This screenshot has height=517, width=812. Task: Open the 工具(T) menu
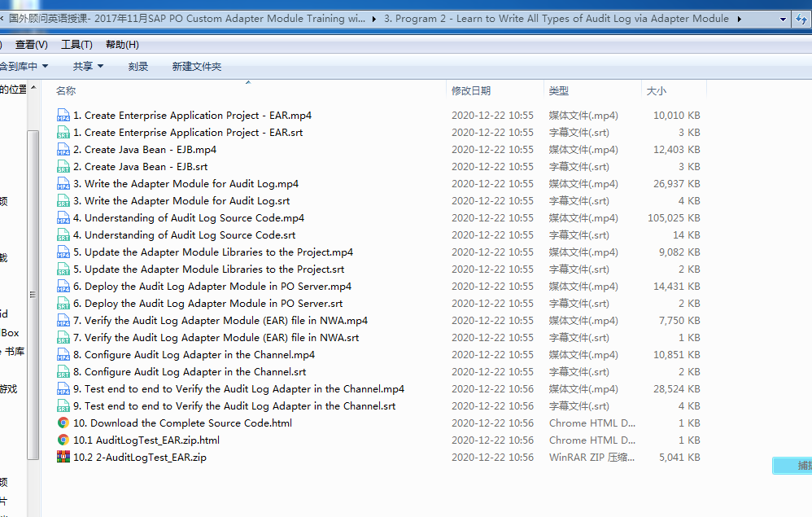coord(76,45)
